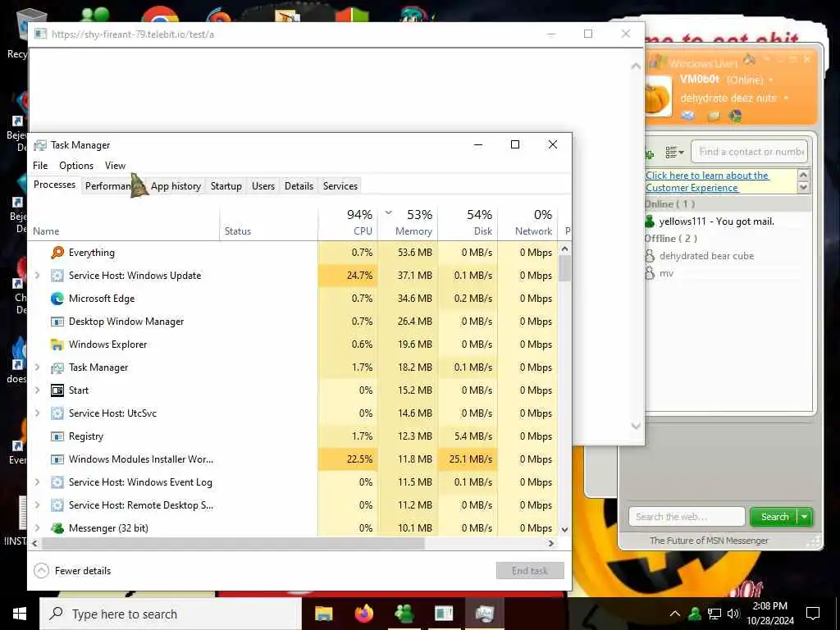Click Messenger icon in system tray
This screenshot has width=840, height=630.
pos(695,614)
